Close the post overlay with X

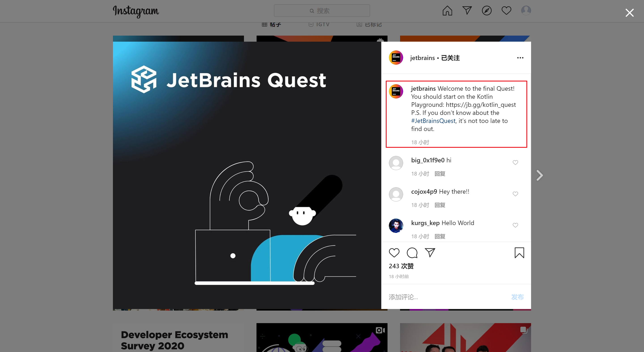point(629,13)
